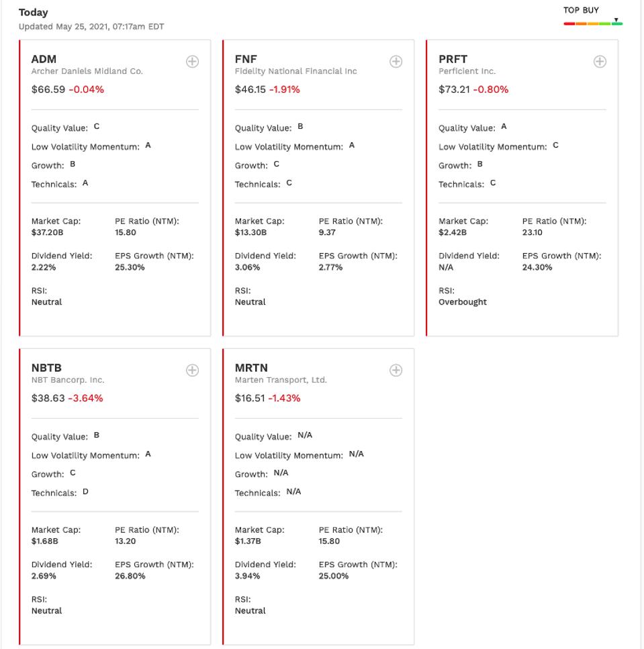Click the TOP BUY rating color bar

pos(593,23)
